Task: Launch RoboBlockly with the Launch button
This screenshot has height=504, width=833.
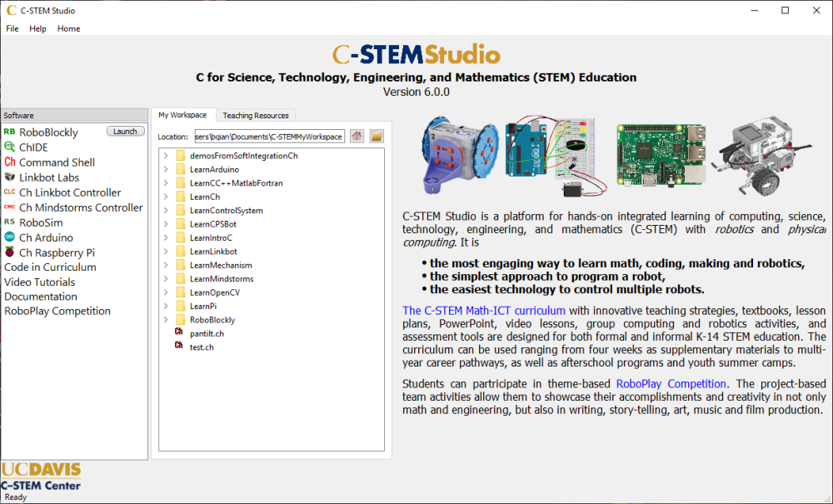Action: [x=126, y=131]
